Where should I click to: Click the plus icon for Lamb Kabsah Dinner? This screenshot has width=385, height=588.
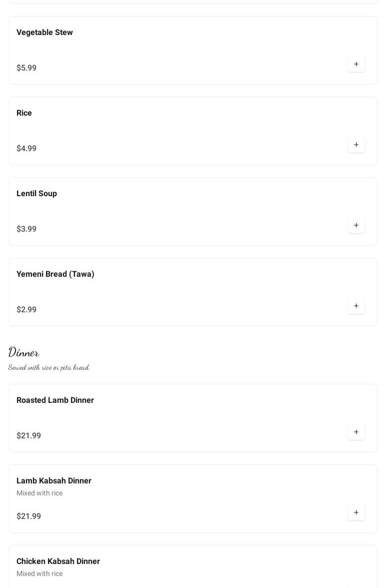click(x=356, y=512)
